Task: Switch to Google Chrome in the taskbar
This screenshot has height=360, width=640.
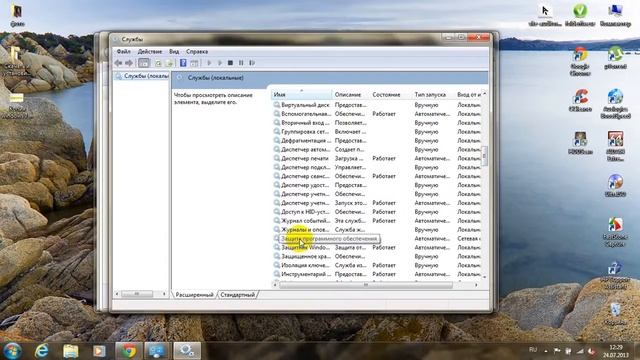Action: pos(128,351)
